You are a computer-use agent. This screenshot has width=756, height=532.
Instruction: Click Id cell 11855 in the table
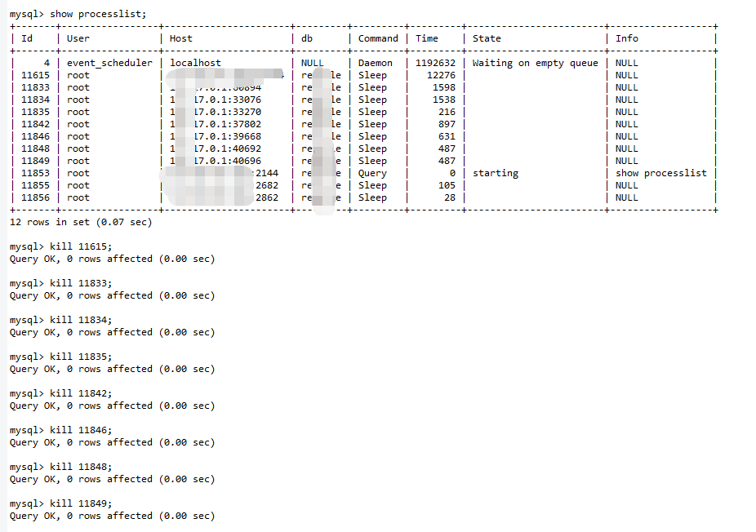coord(35,185)
